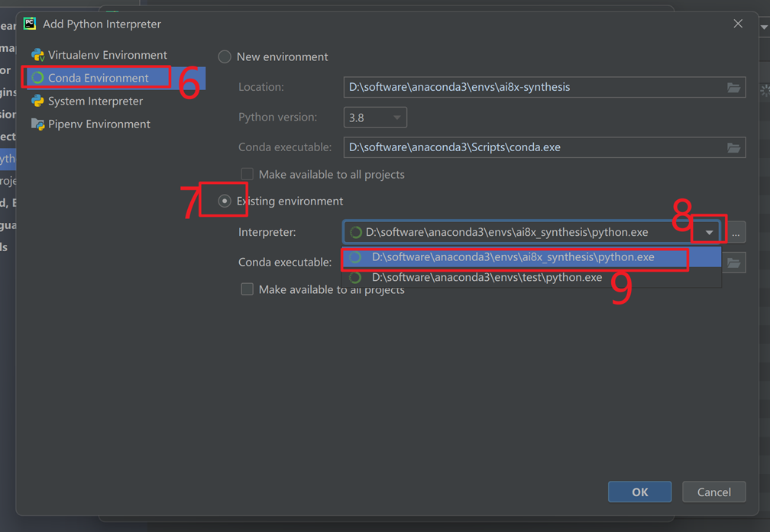The image size is (770, 532).
Task: Confirm the dialog with OK
Action: (x=640, y=492)
